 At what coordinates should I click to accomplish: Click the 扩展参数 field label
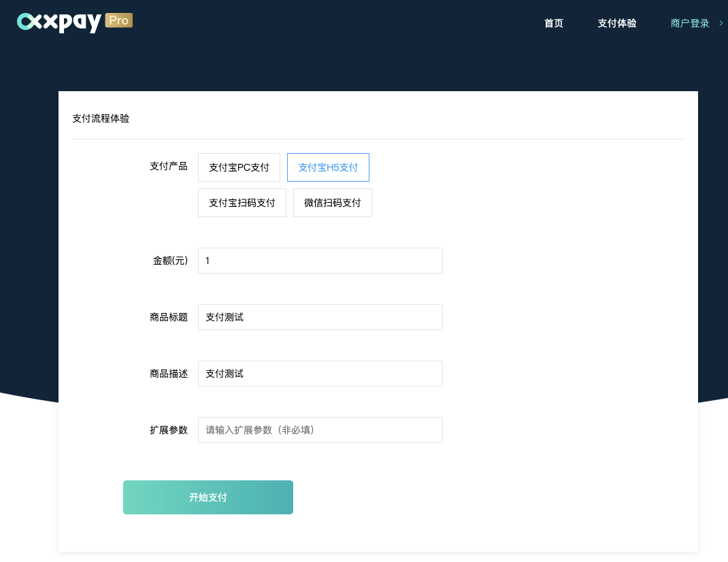click(168, 430)
